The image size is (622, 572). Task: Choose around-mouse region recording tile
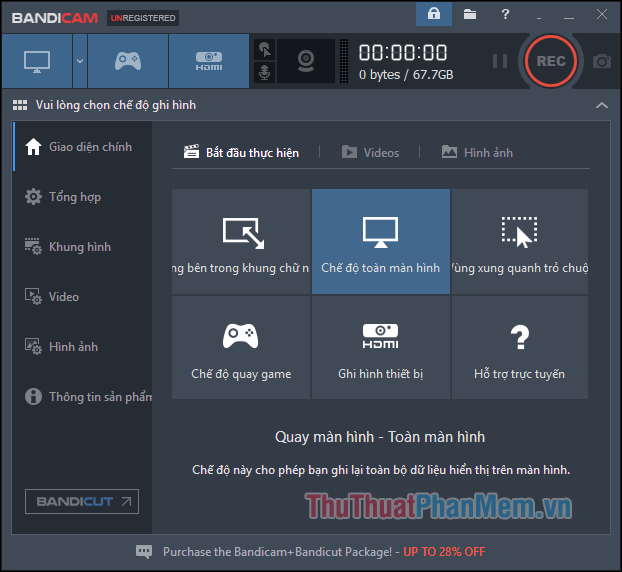click(520, 242)
